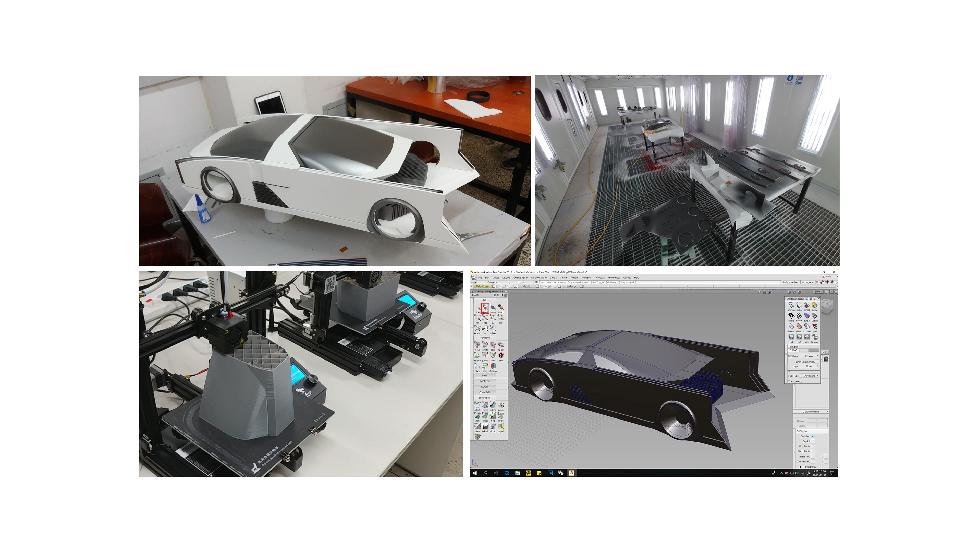Open the ObjectDisplay menu
This screenshot has height=551, width=980.
pos(520,277)
